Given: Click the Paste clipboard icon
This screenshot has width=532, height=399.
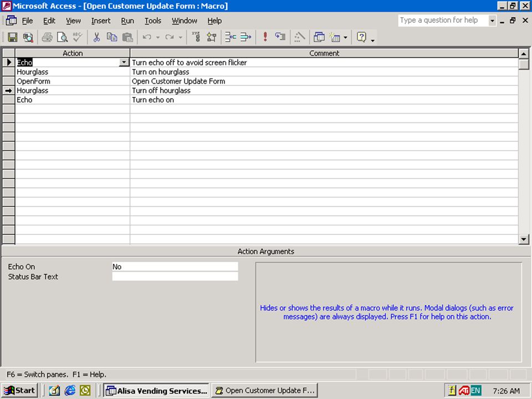Looking at the screenshot, I should (x=127, y=37).
